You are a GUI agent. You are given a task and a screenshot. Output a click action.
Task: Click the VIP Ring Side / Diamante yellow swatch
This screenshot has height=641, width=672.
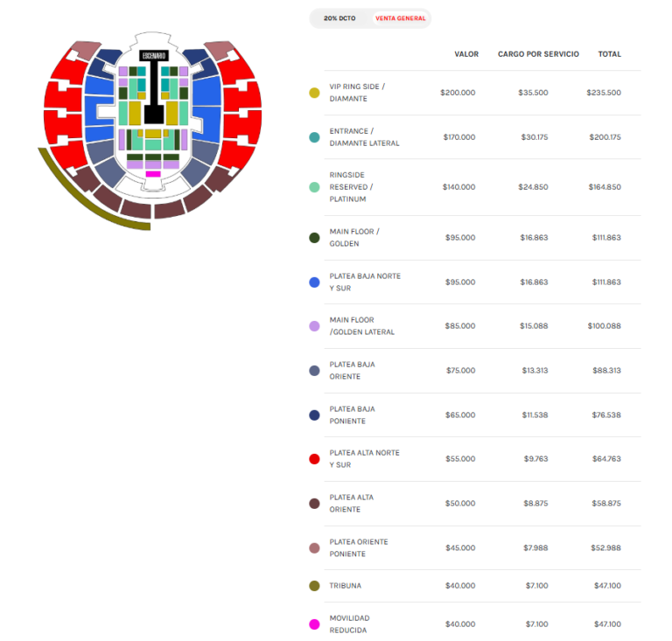point(314,93)
